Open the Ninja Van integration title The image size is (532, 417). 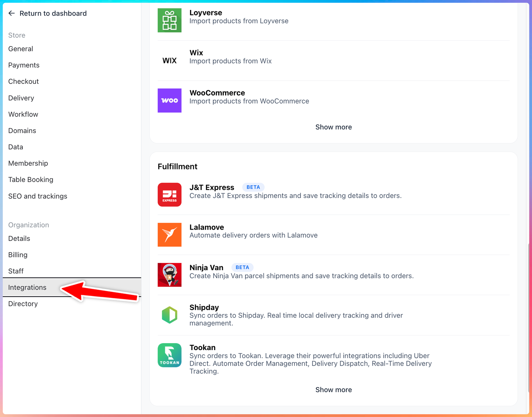(x=206, y=268)
